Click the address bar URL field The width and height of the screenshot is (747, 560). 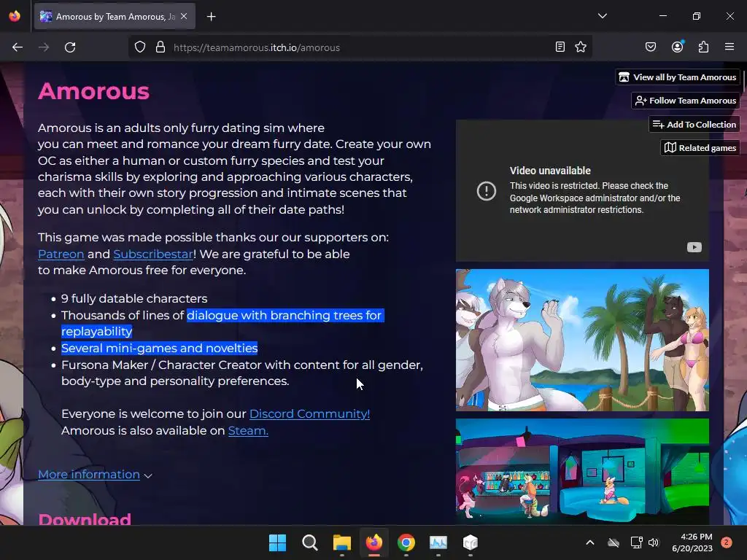tap(360, 47)
